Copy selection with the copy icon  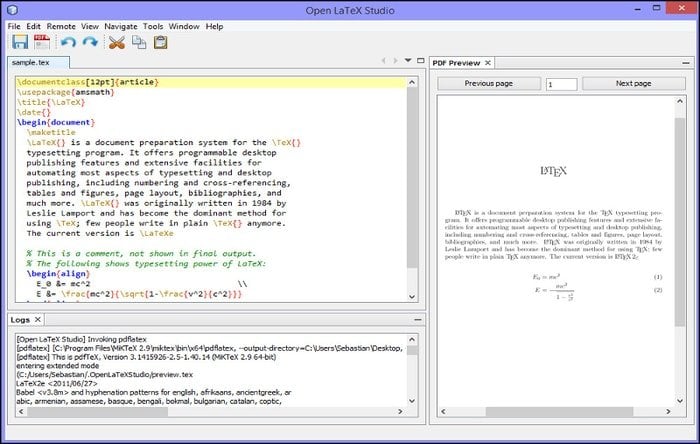coord(139,43)
